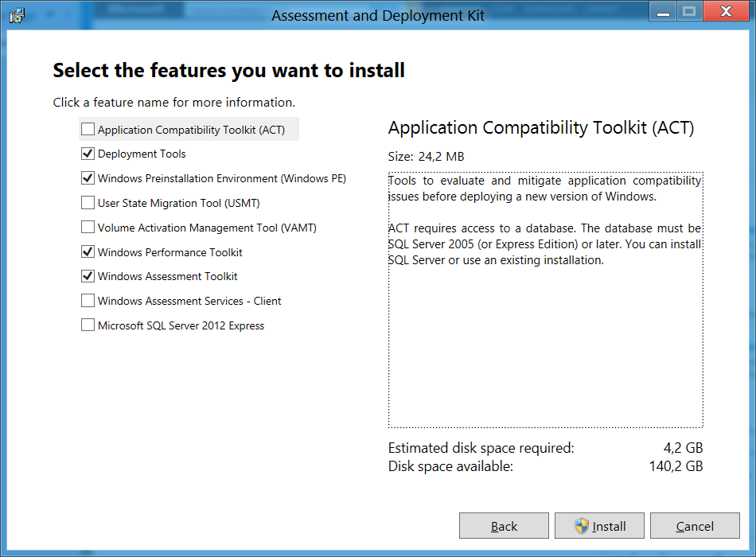The height and width of the screenshot is (557, 756).
Task: Click the installer icon in the title bar
Action: tap(17, 15)
